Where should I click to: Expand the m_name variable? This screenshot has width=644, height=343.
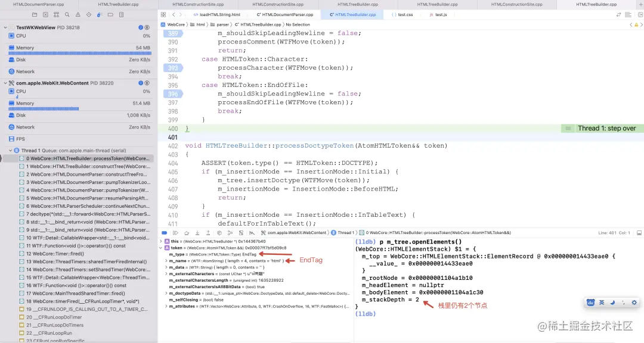coord(166,261)
